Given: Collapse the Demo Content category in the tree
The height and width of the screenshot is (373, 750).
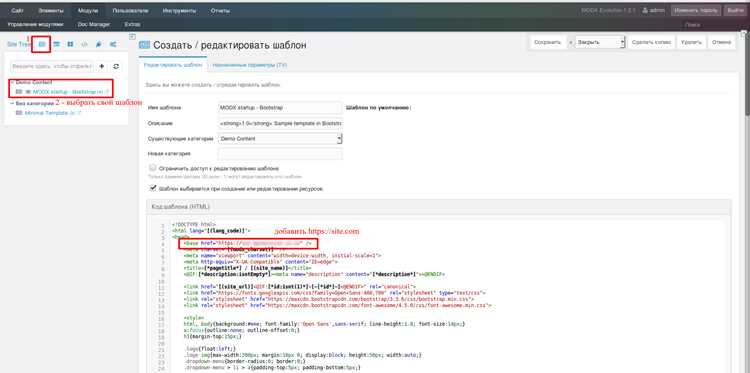Looking at the screenshot, I should 12,82.
